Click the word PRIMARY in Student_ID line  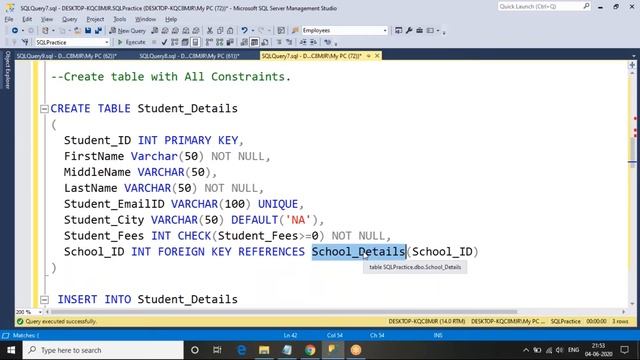tap(188, 140)
